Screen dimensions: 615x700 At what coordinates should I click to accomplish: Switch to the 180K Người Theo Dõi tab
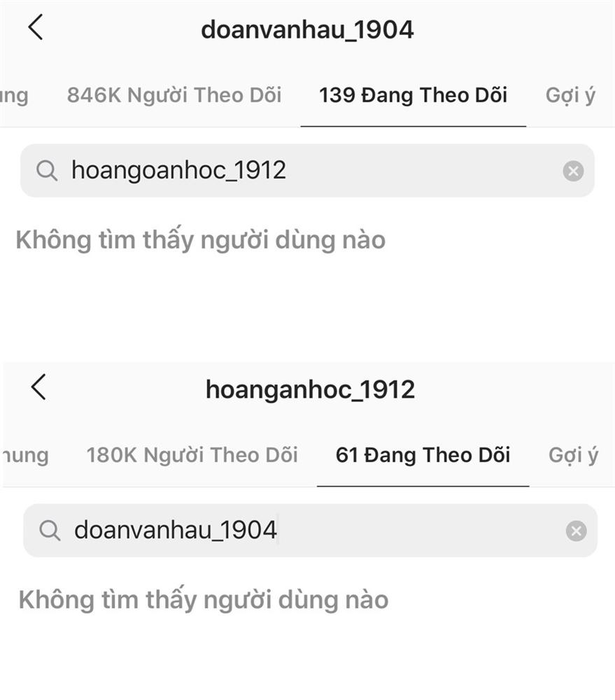click(193, 455)
